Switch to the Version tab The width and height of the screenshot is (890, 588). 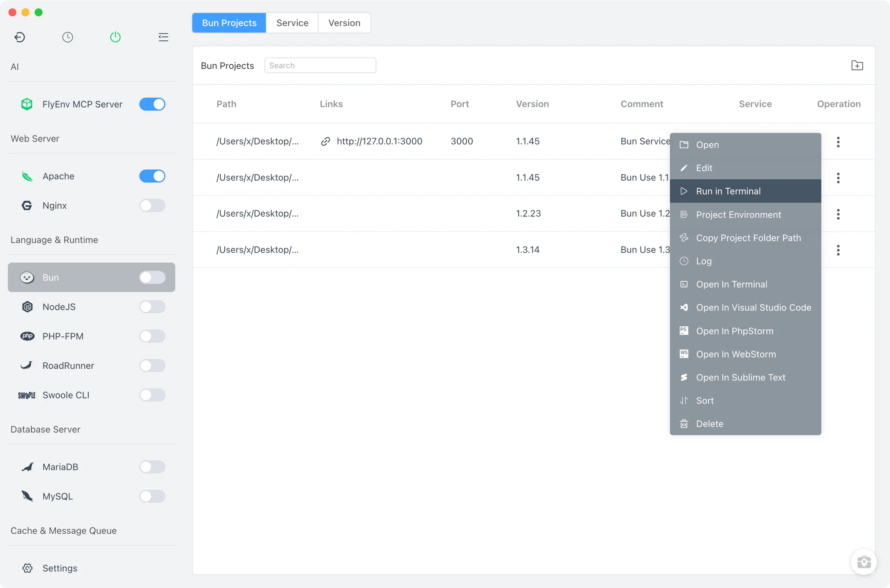click(344, 23)
